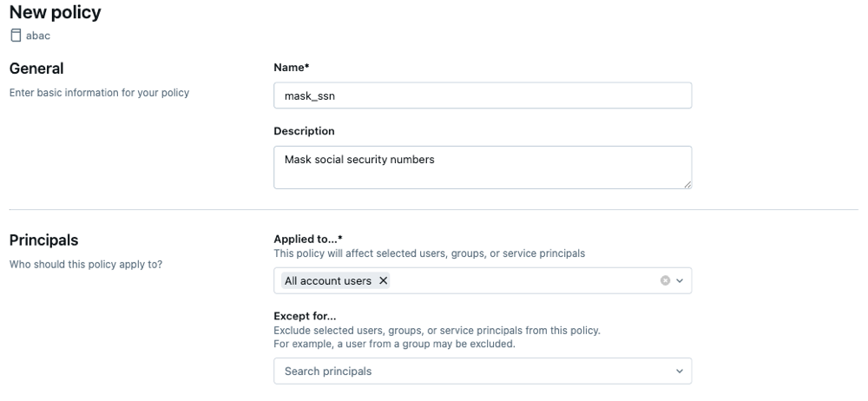Image resolution: width=868 pixels, height=401 pixels.
Task: Expand the Applied to dropdown chevron
Action: (680, 281)
